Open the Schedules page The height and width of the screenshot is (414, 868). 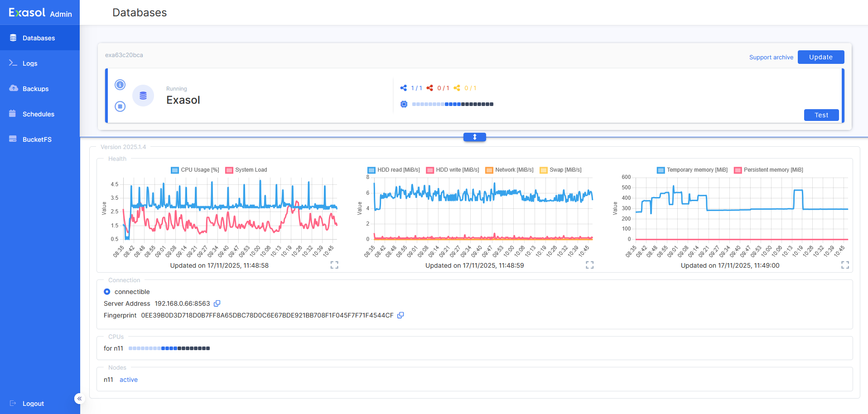click(x=39, y=114)
